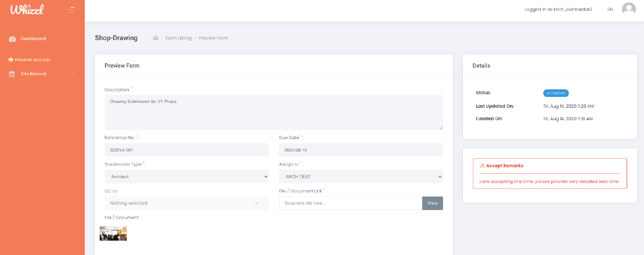This screenshot has width=644, height=255.
Task: Open Dashboard from the sidebar
Action: [33, 39]
